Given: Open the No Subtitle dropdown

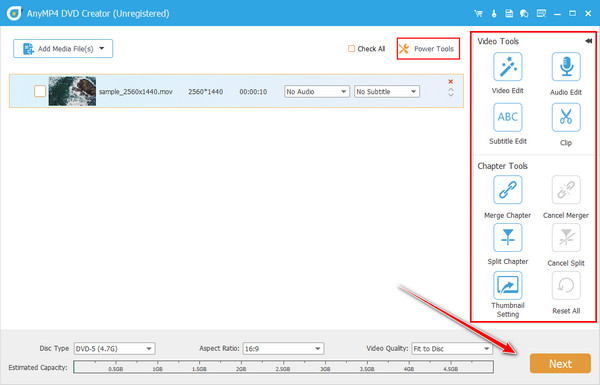Looking at the screenshot, I should [x=386, y=91].
